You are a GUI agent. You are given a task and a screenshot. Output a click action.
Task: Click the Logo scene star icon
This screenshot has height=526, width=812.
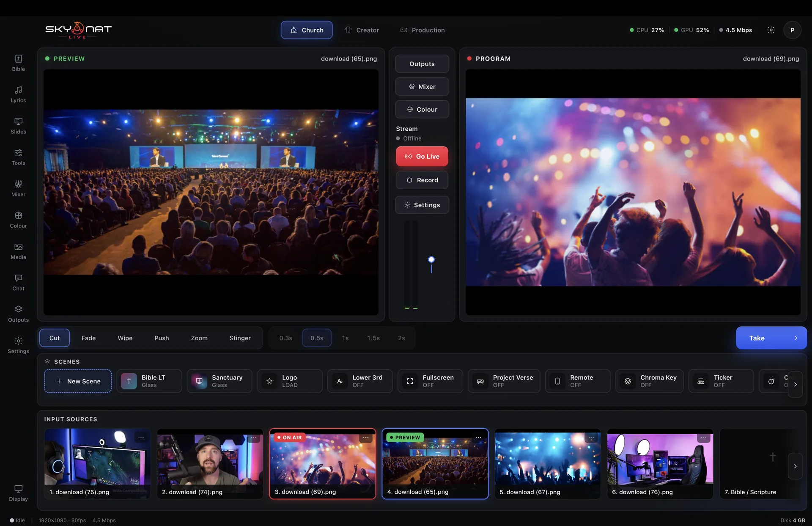269,381
